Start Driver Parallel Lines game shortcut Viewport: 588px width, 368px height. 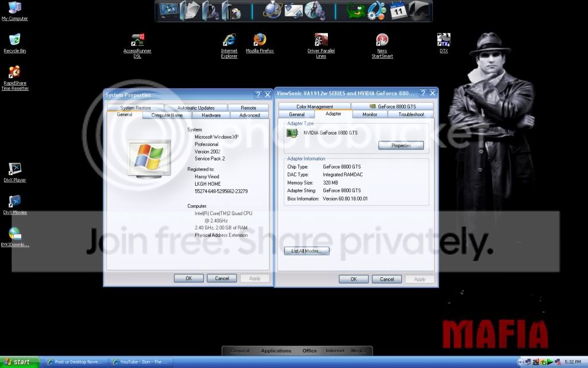click(x=321, y=45)
